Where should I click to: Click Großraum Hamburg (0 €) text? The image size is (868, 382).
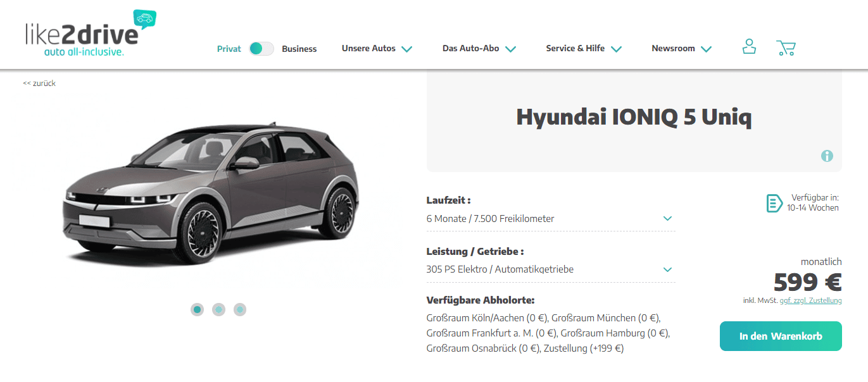point(615,333)
